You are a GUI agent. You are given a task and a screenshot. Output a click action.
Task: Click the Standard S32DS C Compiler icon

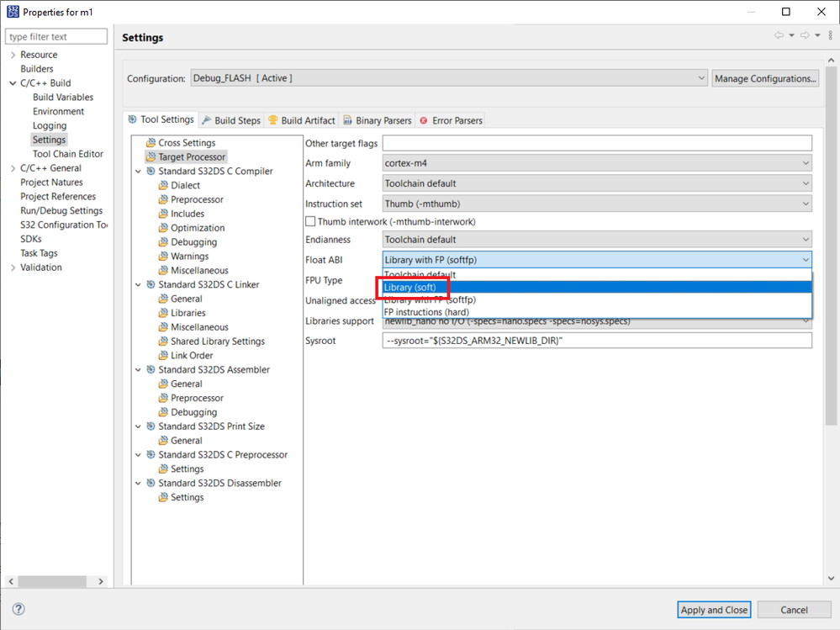pyautogui.click(x=151, y=172)
